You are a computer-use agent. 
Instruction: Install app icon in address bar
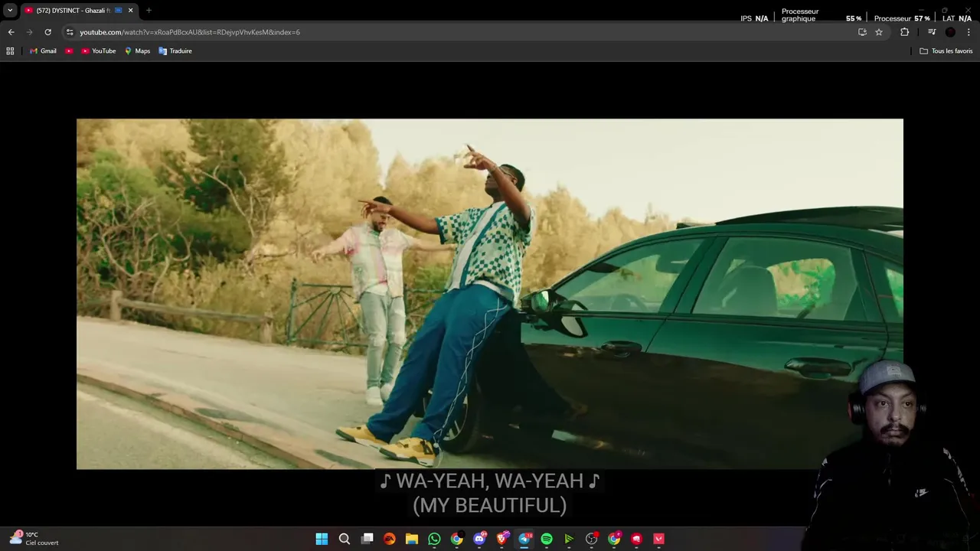862,32
